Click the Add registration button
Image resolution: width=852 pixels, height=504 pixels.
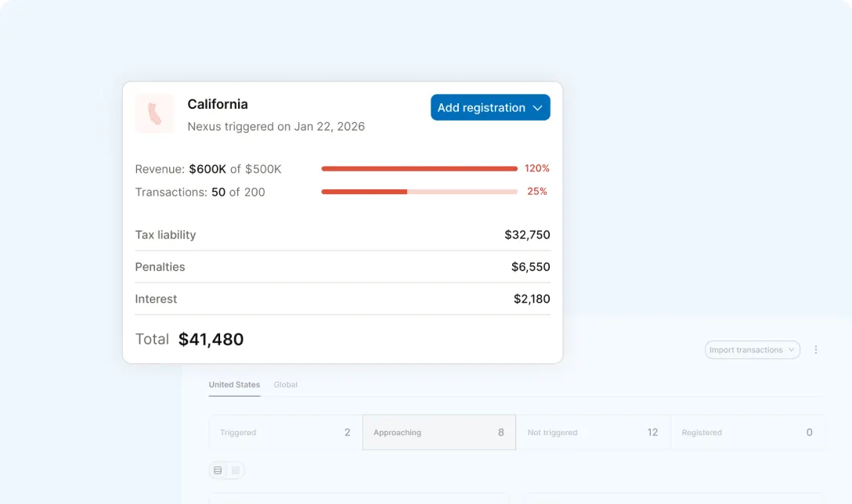[482, 107]
